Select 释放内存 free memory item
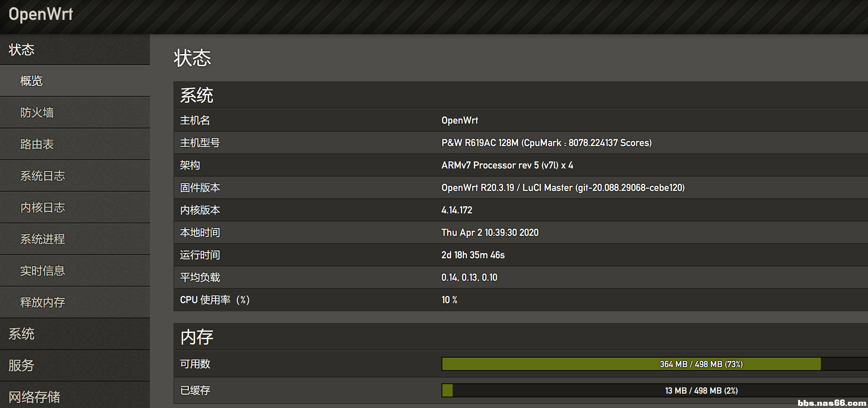Viewport: 868px width, 408px height. (42, 302)
